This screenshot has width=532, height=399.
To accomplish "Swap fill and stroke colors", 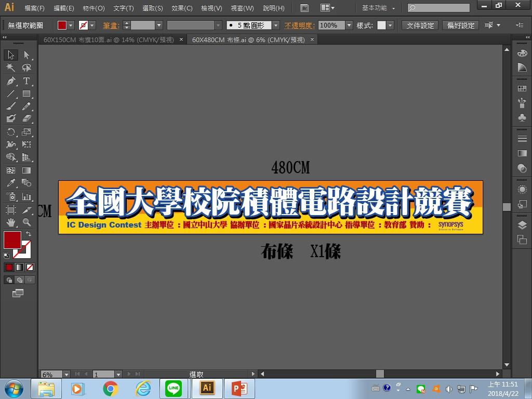I will (x=29, y=234).
